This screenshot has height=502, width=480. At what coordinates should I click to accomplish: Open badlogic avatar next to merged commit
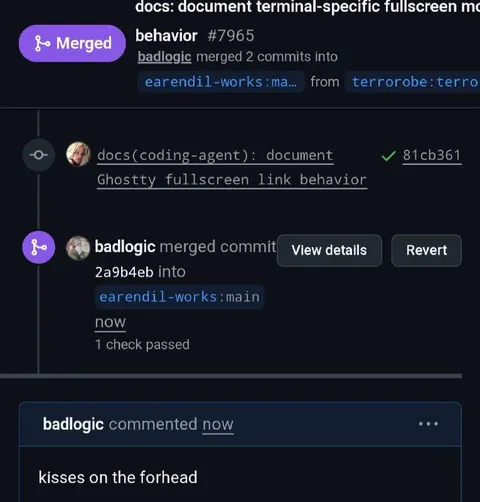point(78,248)
